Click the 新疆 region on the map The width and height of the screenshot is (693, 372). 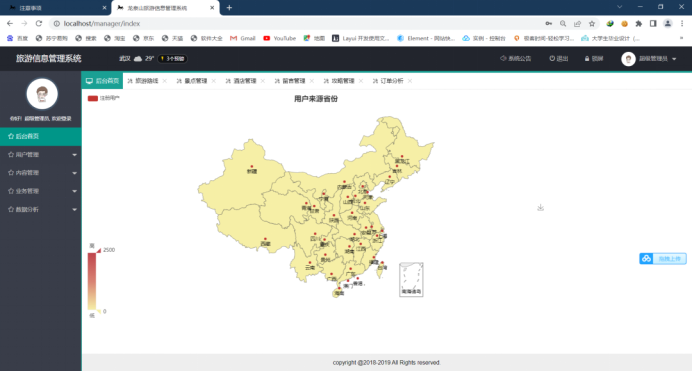pyautogui.click(x=251, y=171)
